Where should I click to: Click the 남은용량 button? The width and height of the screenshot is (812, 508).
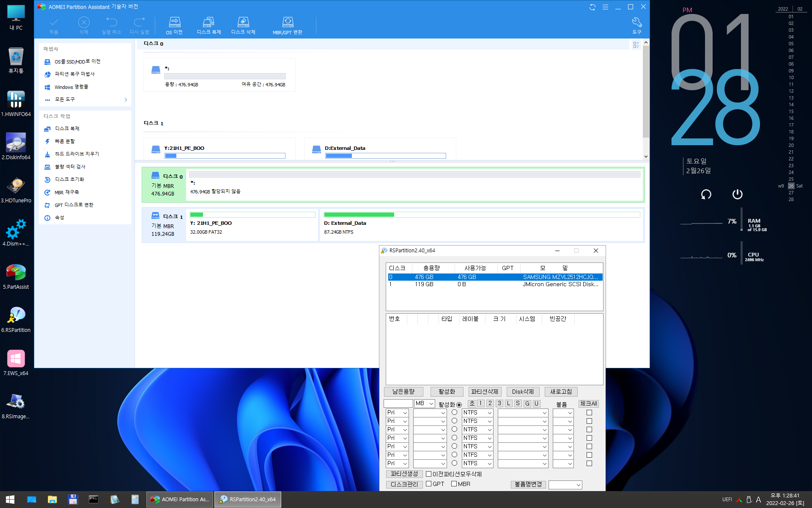[403, 392]
